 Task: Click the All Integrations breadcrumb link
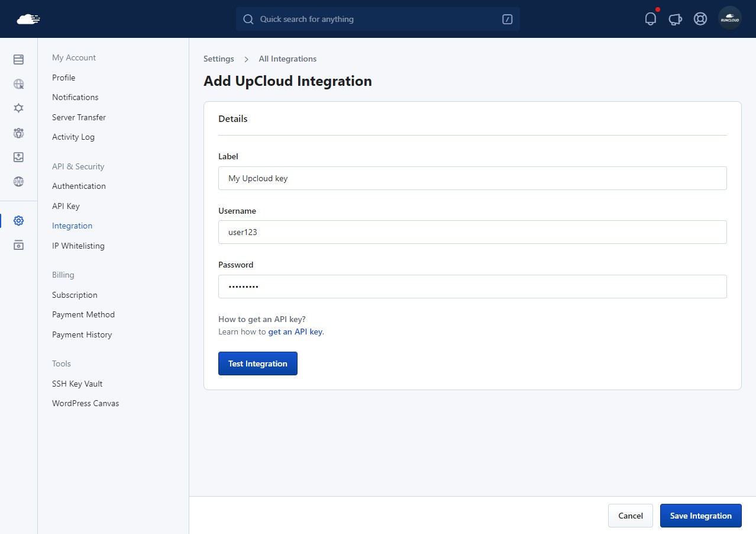[x=287, y=59]
